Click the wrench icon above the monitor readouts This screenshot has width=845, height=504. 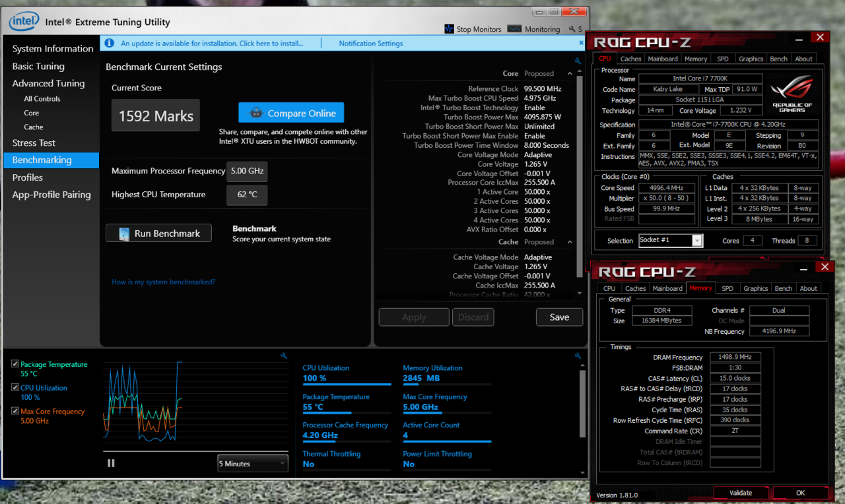click(578, 356)
